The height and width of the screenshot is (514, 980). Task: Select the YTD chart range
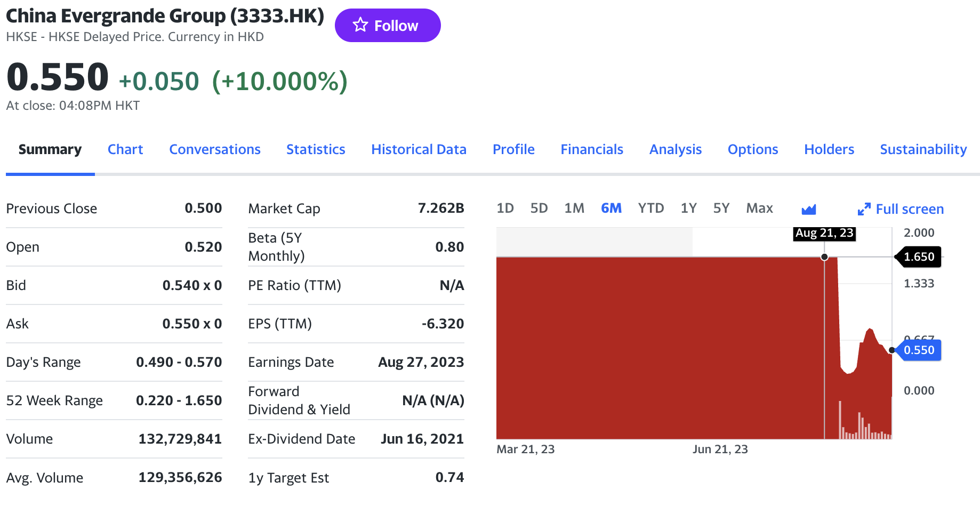click(651, 208)
